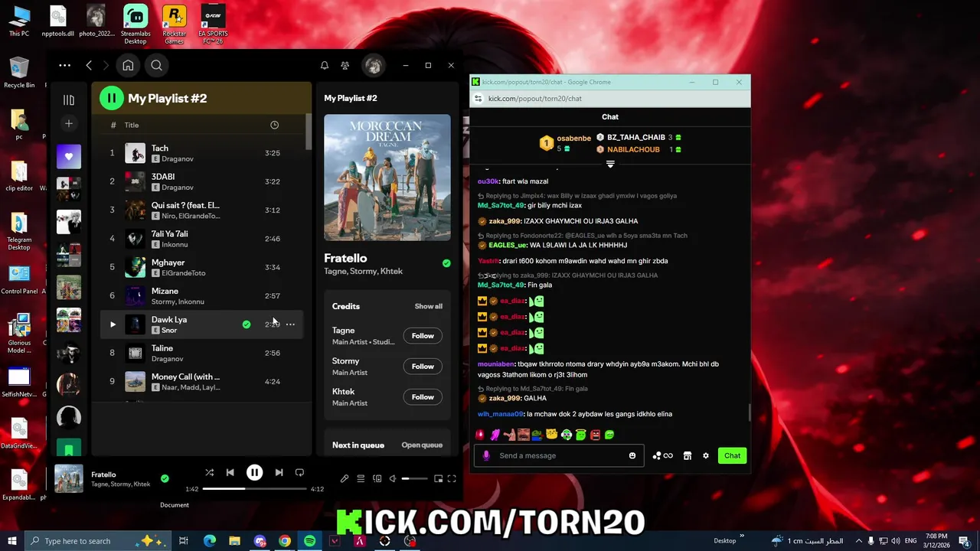Screen dimensions: 980x551
Task: Toggle repeat mode
Action: [300, 473]
